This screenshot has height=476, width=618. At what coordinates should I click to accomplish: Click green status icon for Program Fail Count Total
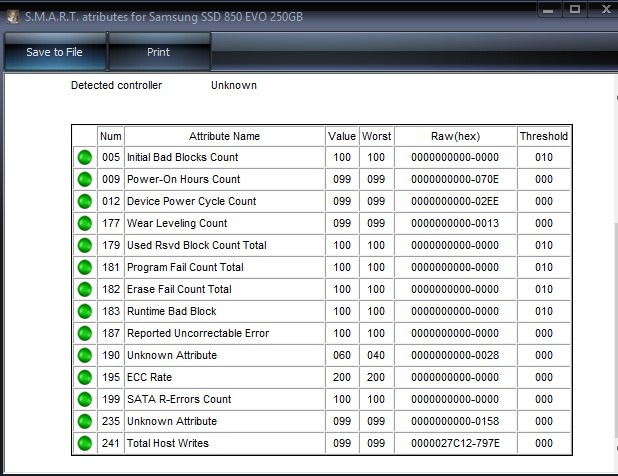click(85, 268)
